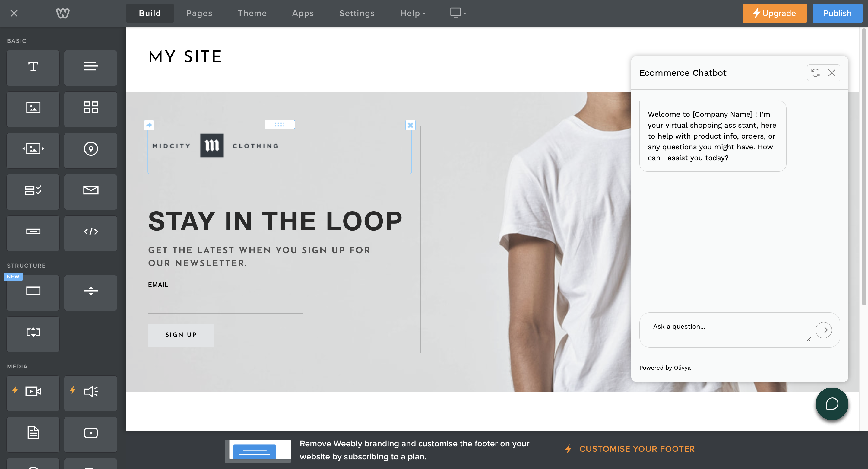Select the Newsletter envelope element
The height and width of the screenshot is (469, 868).
pos(91,192)
